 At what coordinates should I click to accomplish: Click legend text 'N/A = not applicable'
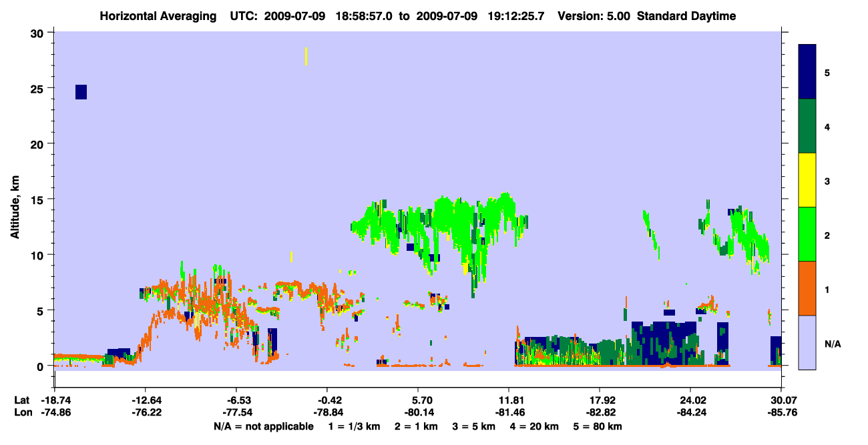pos(264,426)
